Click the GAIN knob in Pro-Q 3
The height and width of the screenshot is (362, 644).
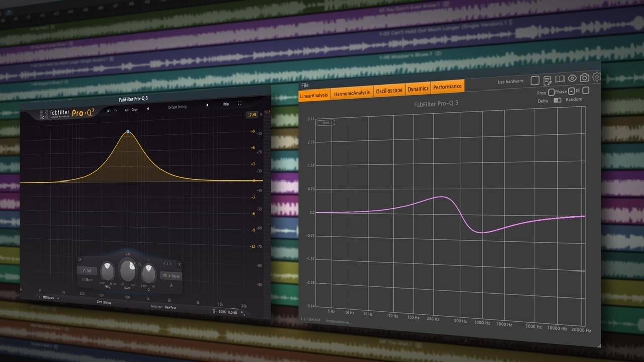[127, 271]
